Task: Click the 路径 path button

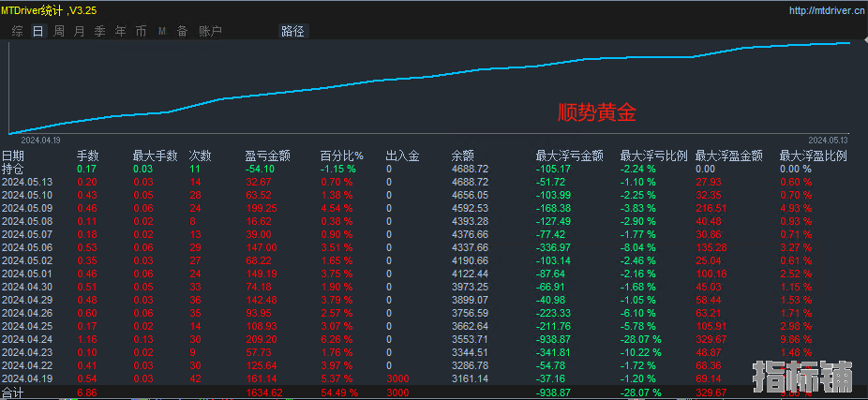Action: tap(292, 31)
